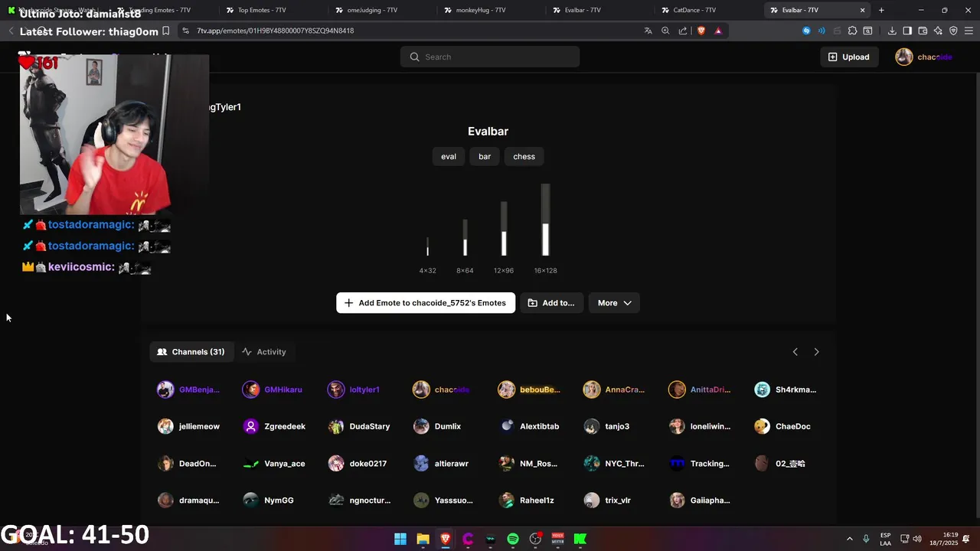The height and width of the screenshot is (551, 980).
Task: Expand the More dropdown
Action: 614,303
